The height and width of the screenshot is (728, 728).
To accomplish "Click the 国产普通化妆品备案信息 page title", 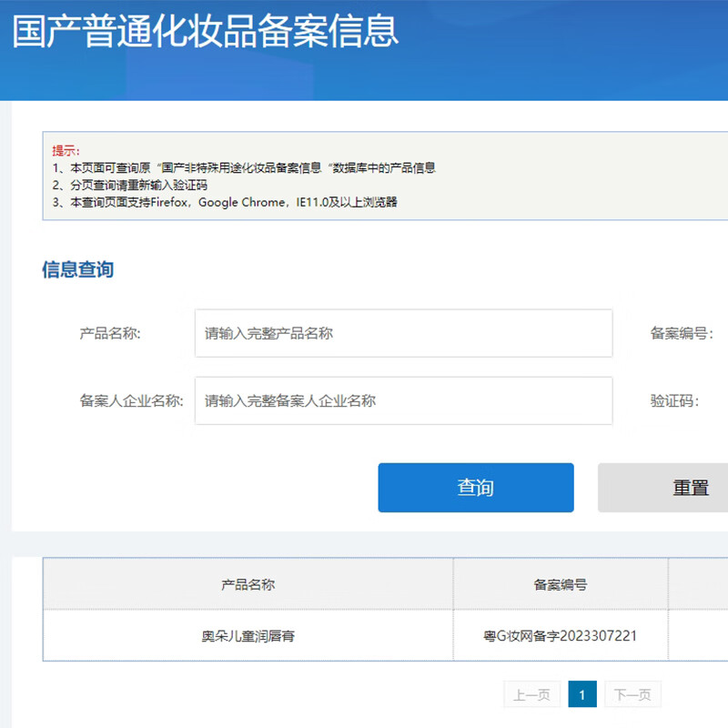I will point(205,31).
